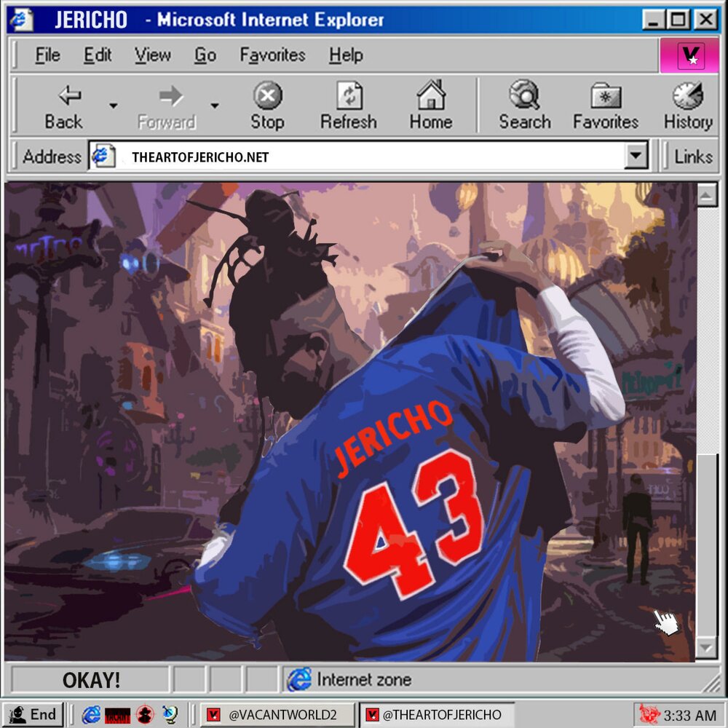Go to the Home page

430,106
